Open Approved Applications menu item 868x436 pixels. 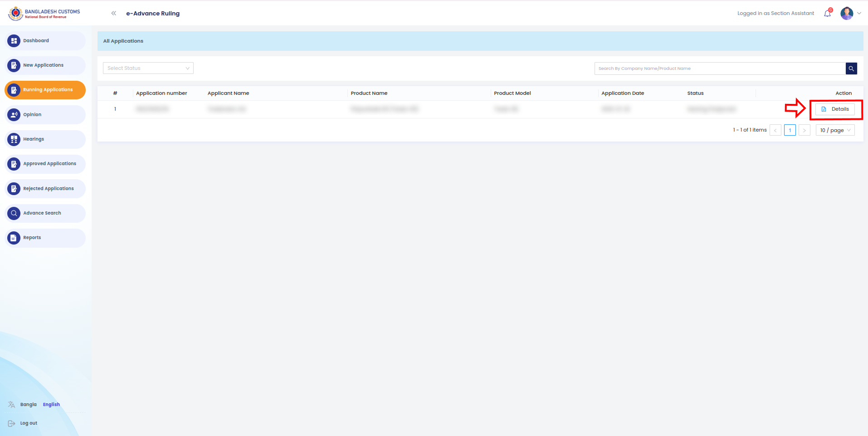click(x=45, y=164)
